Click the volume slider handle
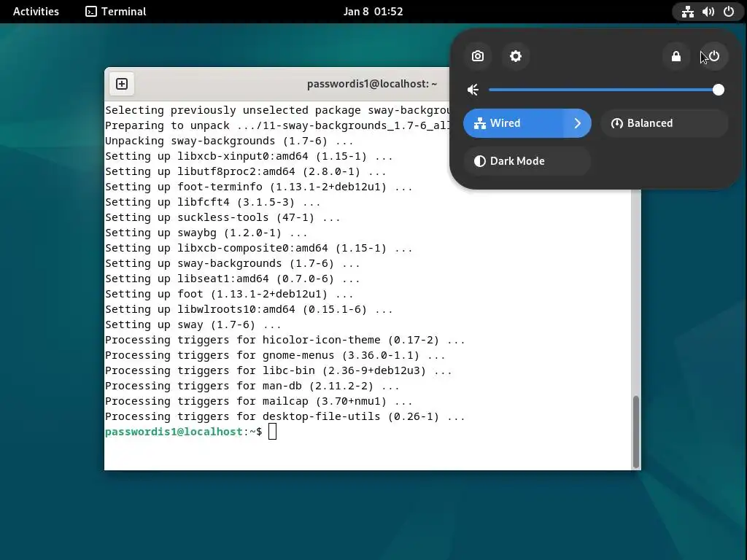 point(719,90)
